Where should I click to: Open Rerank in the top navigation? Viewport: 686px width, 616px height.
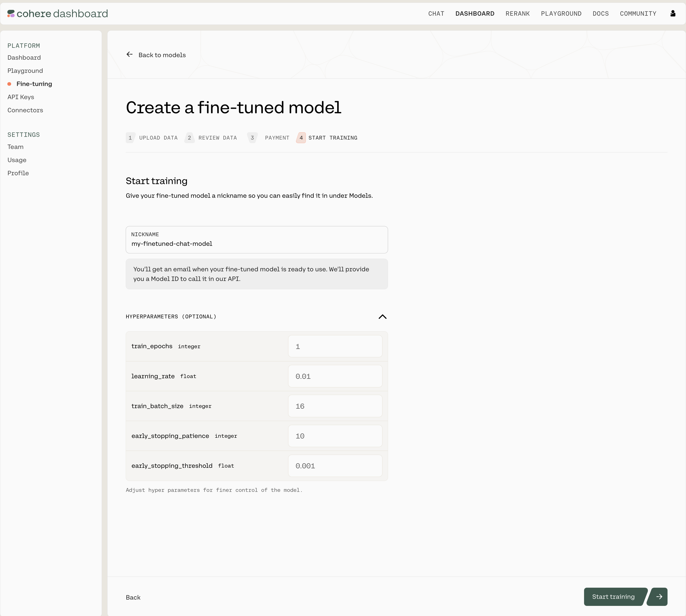tap(517, 14)
